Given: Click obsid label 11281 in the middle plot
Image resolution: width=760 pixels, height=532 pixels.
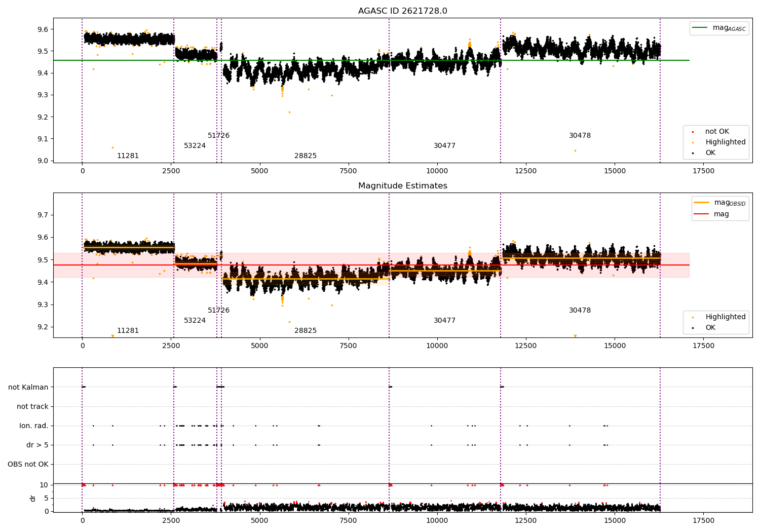Looking at the screenshot, I should pos(128,331).
